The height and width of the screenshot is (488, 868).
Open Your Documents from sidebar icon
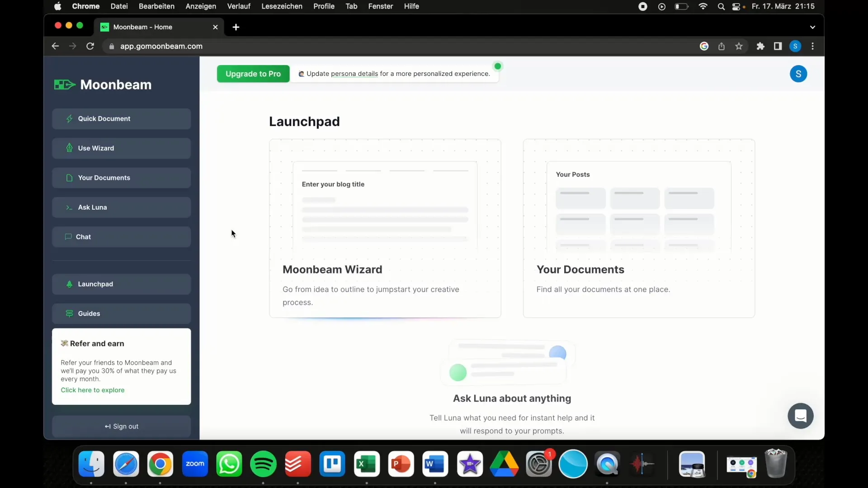point(69,177)
